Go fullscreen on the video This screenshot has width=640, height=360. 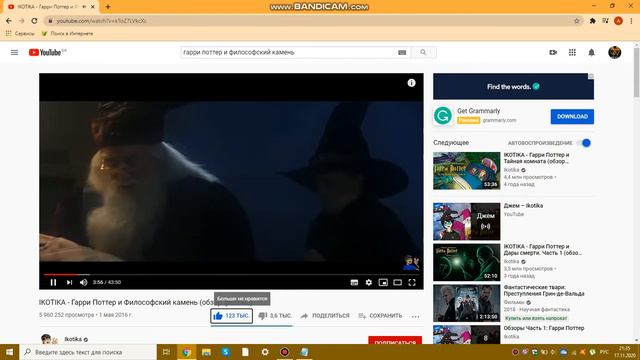[412, 282]
